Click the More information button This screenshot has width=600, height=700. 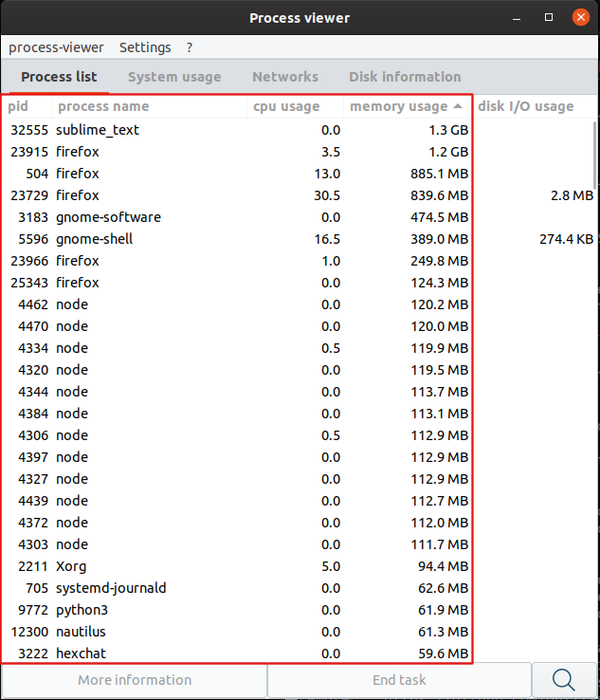[135, 680]
